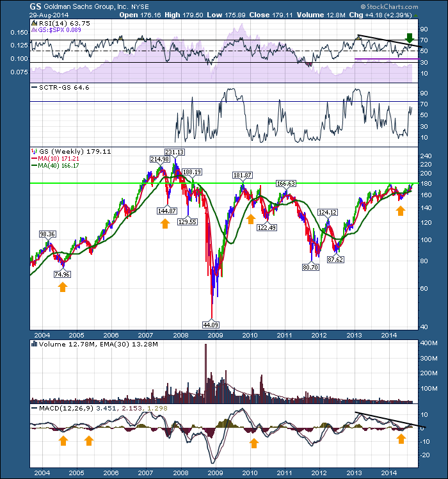Click the volume bars icon beside Volume
Screen dimensions: 448x479
[x=34, y=344]
